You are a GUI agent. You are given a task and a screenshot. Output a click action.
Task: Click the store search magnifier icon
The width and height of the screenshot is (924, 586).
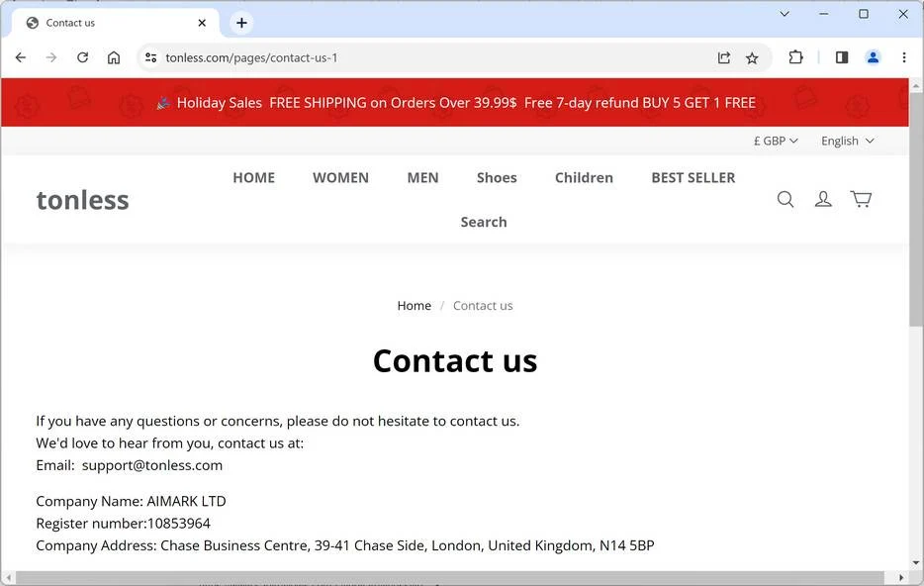pos(785,199)
